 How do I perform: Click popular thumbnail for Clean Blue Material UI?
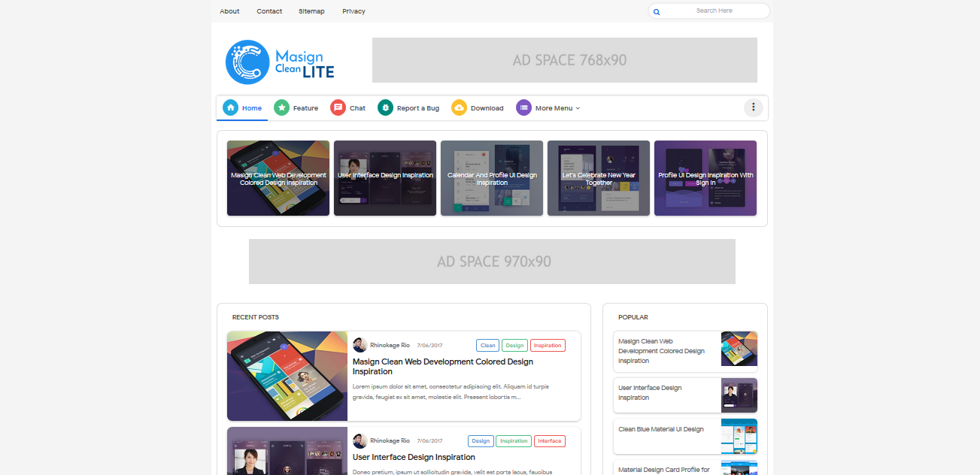click(x=739, y=437)
